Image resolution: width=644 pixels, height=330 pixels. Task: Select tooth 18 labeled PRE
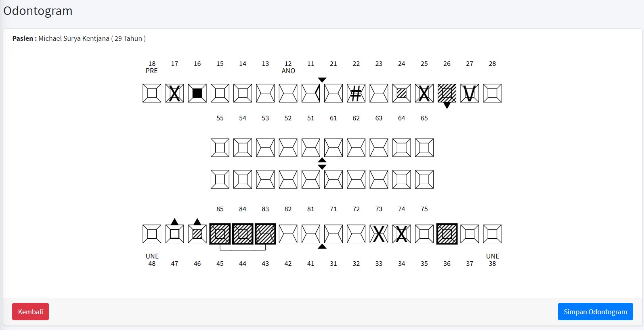click(x=152, y=93)
